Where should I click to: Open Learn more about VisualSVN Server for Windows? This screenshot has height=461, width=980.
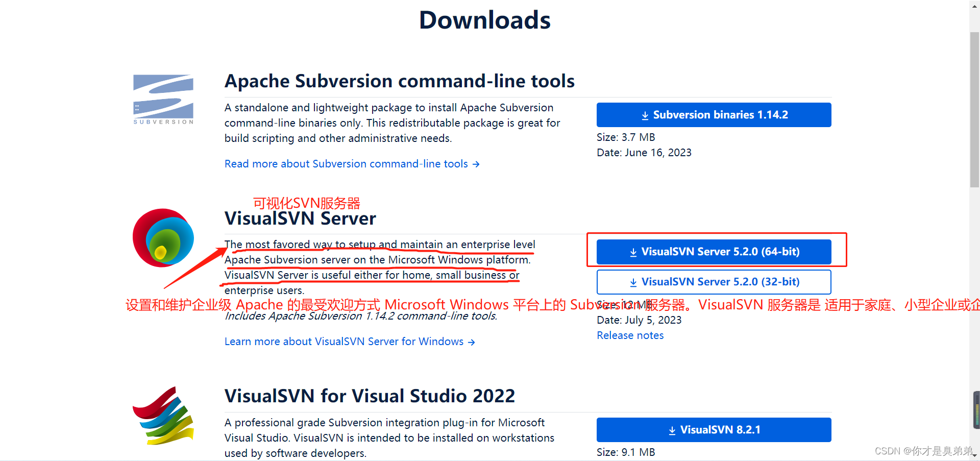coord(350,342)
